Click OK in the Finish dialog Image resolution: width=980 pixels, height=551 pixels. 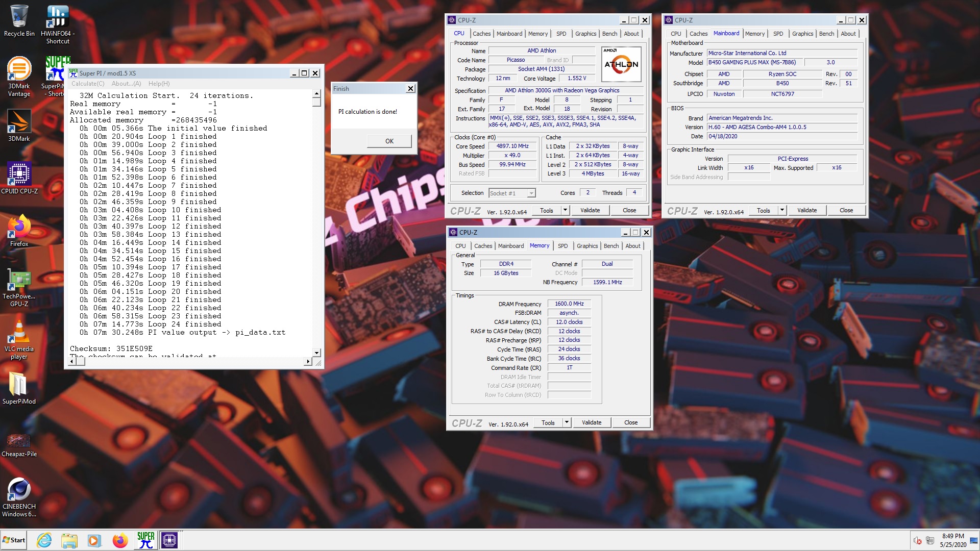pyautogui.click(x=389, y=141)
